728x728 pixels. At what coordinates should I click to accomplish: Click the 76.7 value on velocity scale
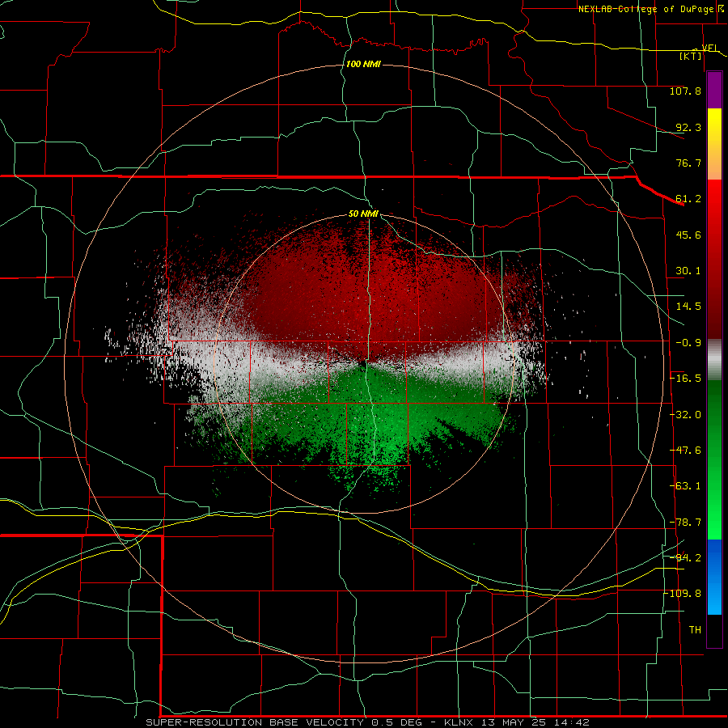coord(688,163)
